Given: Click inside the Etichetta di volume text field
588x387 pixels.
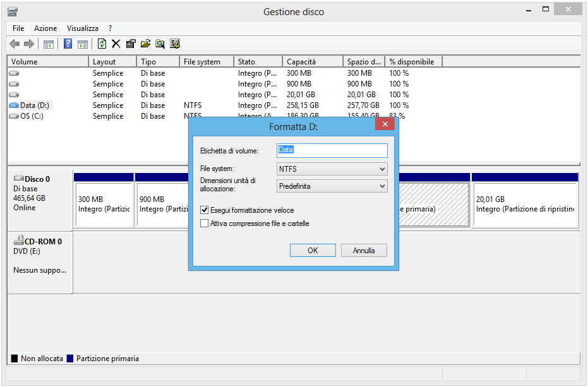Looking at the screenshot, I should pos(332,150).
